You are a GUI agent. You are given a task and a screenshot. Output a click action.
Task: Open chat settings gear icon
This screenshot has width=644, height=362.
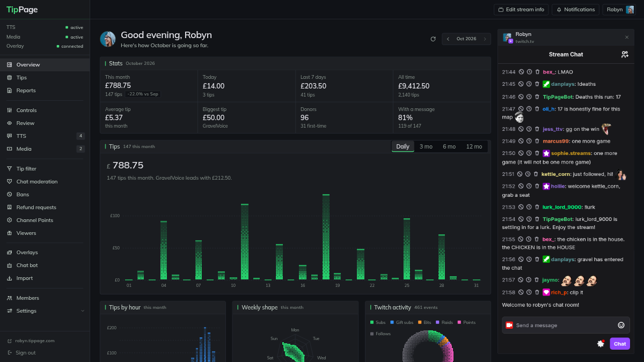coord(601,344)
